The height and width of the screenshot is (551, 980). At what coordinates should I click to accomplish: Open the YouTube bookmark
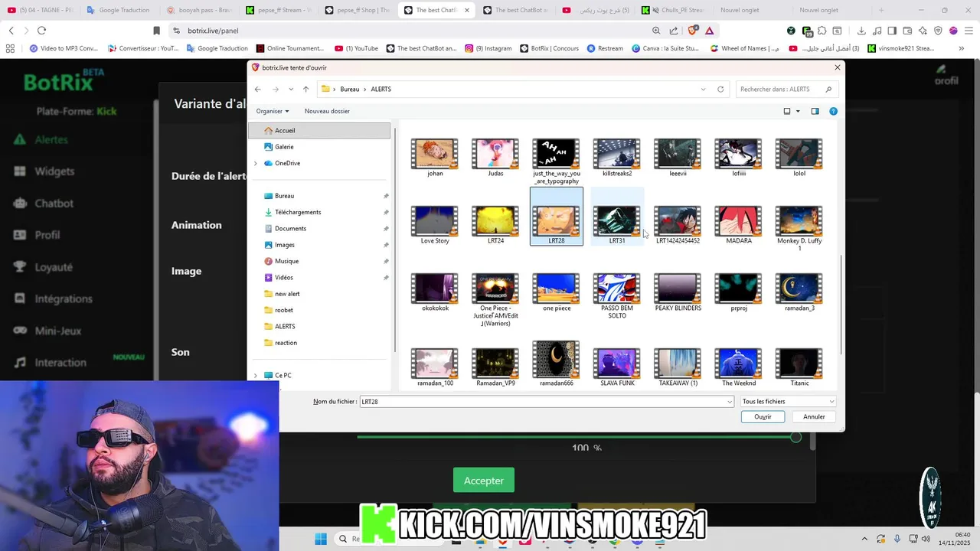click(356, 48)
